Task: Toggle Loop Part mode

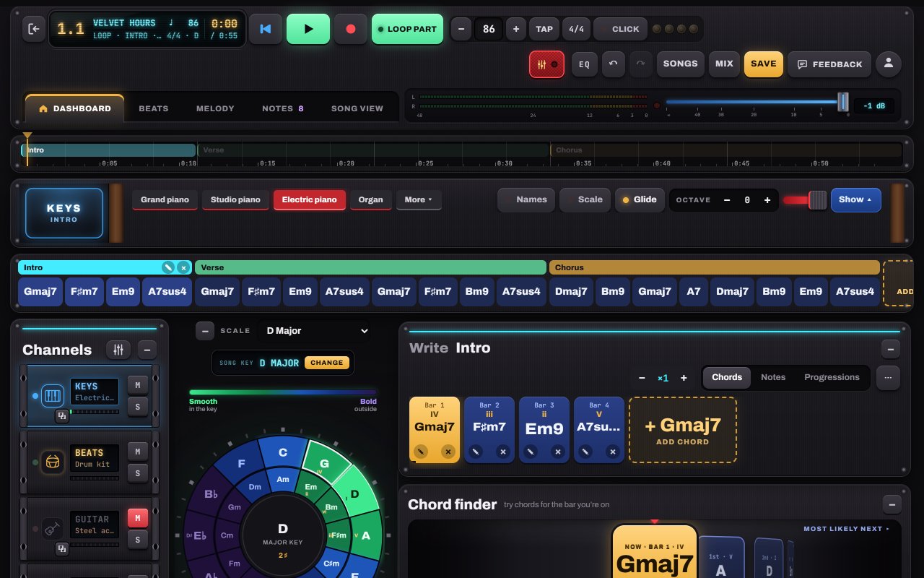Action: pyautogui.click(x=407, y=29)
